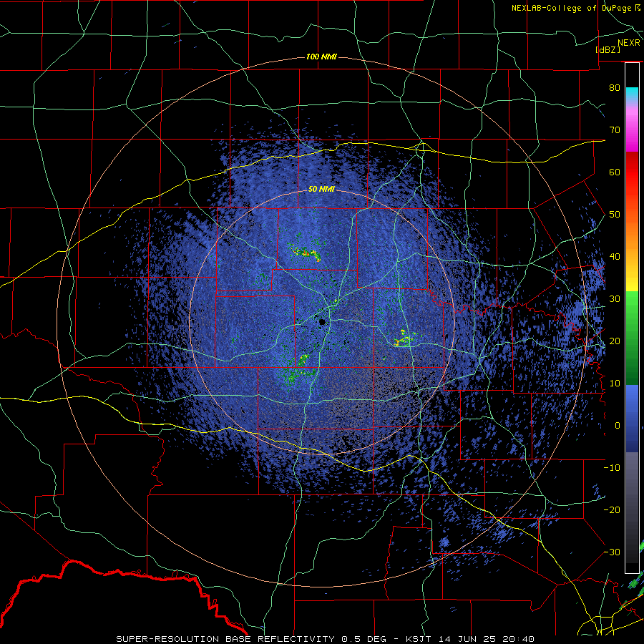644x644 pixels.
Task: Click the -30 value on the dBZ scale
Action: (612, 552)
